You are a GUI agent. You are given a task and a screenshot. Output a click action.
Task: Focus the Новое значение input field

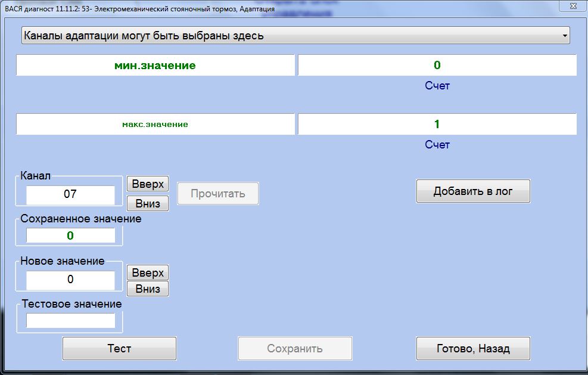(70, 280)
